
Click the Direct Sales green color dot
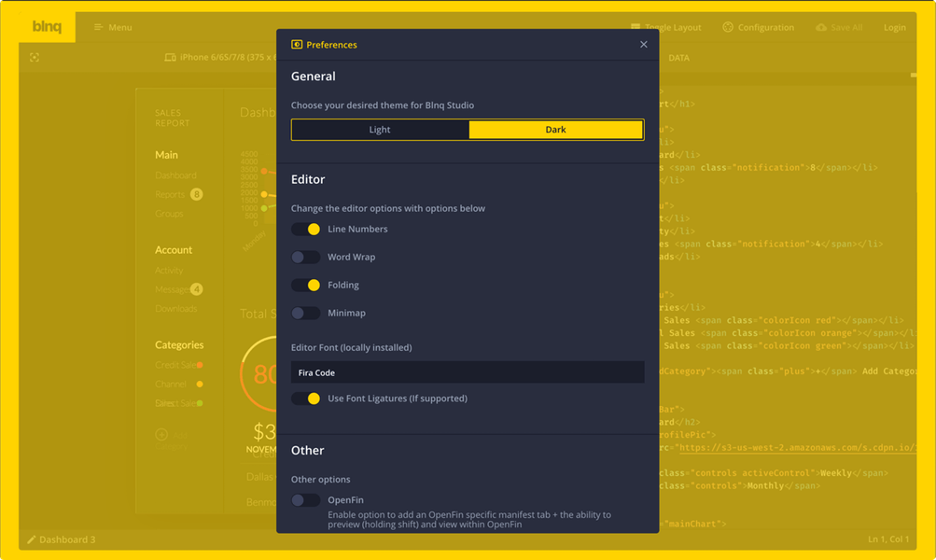(x=200, y=403)
